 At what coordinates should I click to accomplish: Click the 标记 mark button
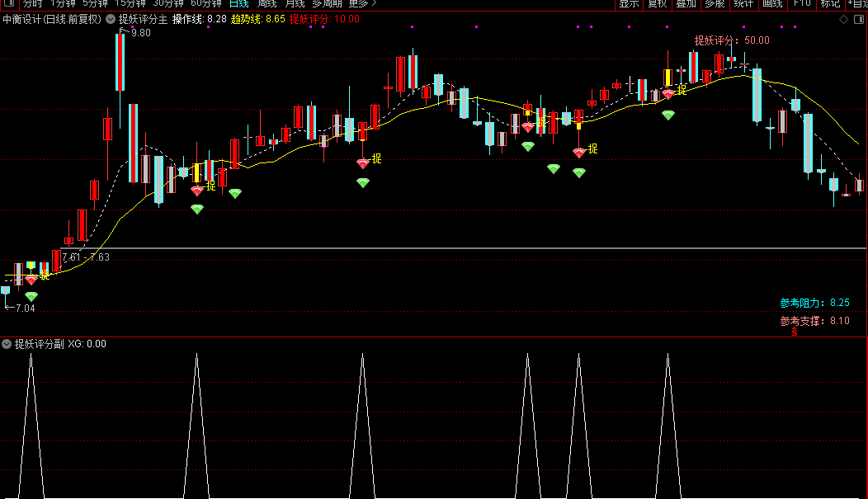(830, 4)
